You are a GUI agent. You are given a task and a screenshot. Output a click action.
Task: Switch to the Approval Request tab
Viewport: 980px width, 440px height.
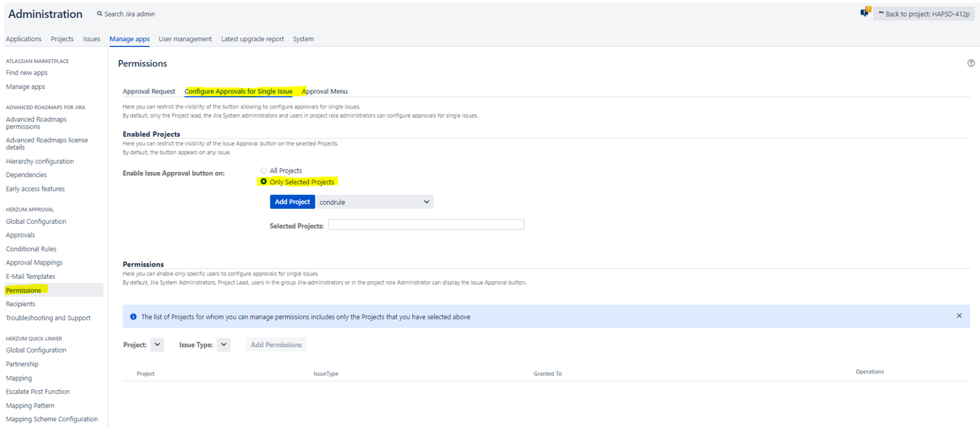point(149,92)
